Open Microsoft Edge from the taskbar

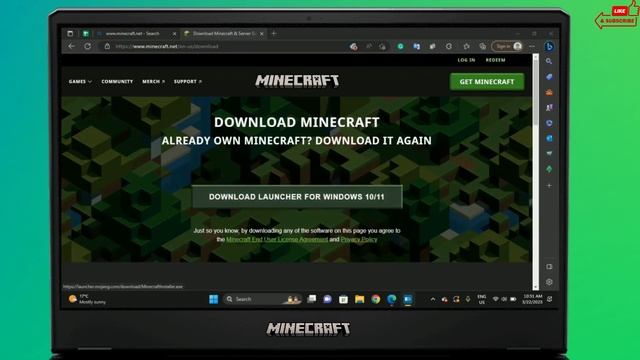(x=391, y=299)
